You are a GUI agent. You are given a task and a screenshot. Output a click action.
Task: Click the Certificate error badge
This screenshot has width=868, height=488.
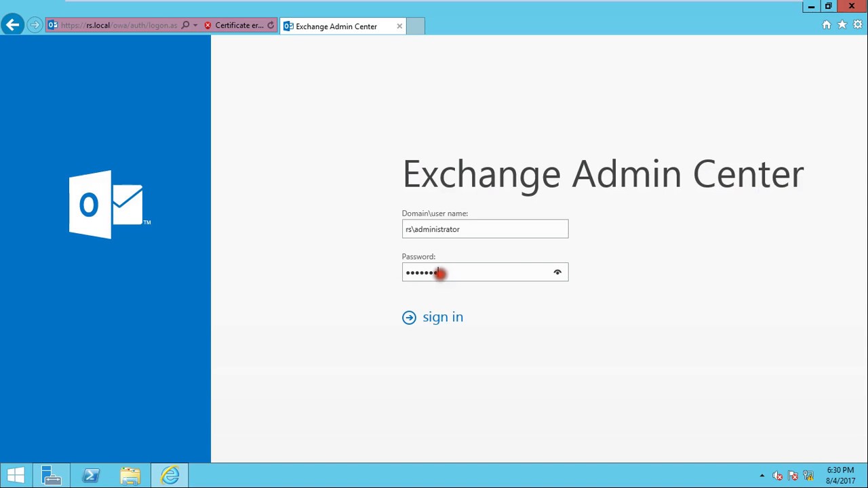click(234, 26)
